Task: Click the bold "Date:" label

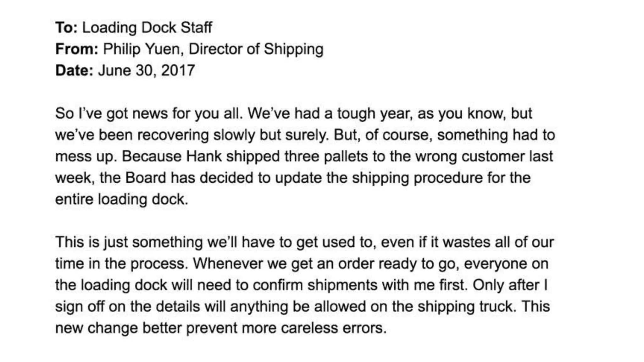Action: 74,70
